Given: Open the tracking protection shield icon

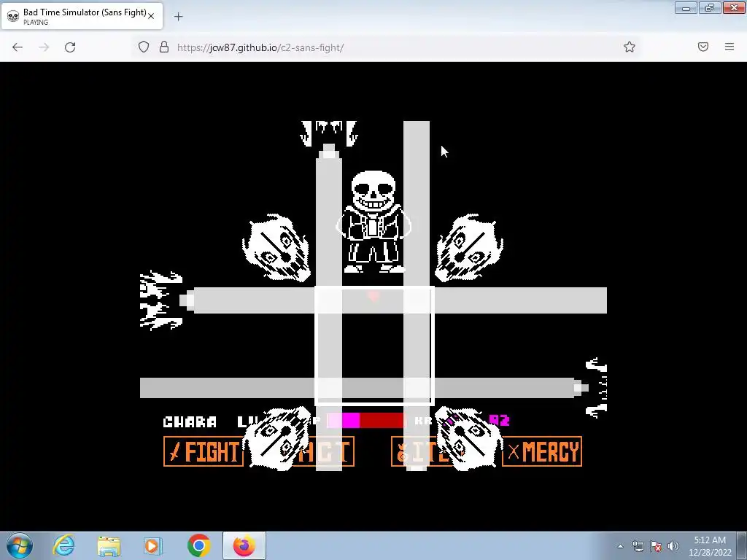Looking at the screenshot, I should 144,47.
